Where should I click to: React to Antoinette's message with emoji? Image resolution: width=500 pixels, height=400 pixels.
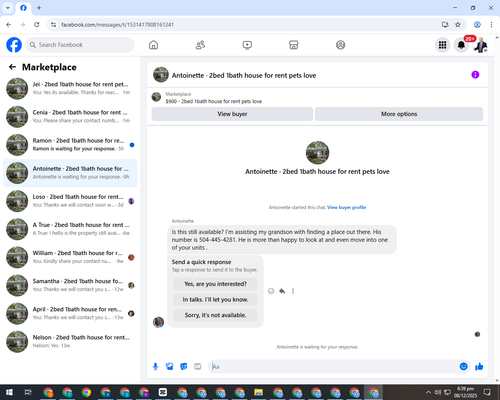(x=271, y=291)
